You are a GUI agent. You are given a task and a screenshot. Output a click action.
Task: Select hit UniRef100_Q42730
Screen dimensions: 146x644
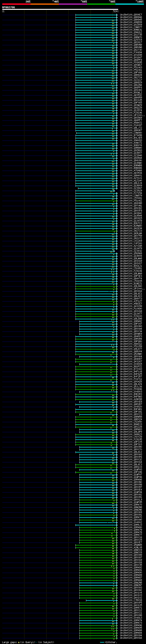pyautogui.click(x=131, y=50)
